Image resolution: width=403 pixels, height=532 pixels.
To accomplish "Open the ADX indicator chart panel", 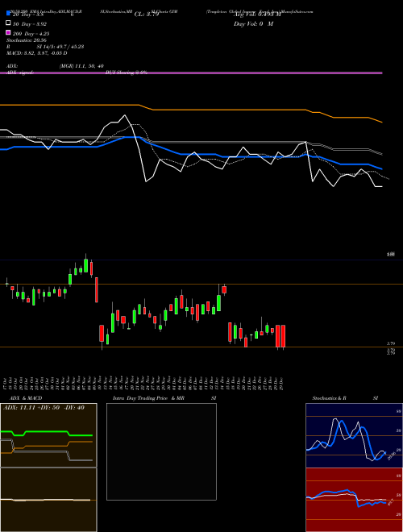I will 48,435.
